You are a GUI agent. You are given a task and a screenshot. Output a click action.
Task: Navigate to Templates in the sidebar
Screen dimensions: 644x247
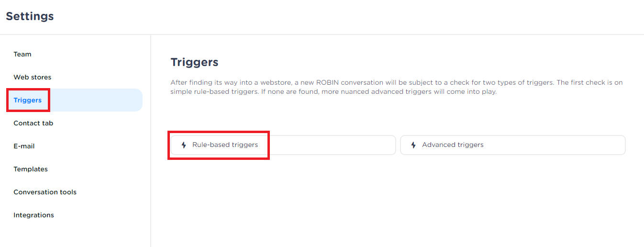(31, 169)
